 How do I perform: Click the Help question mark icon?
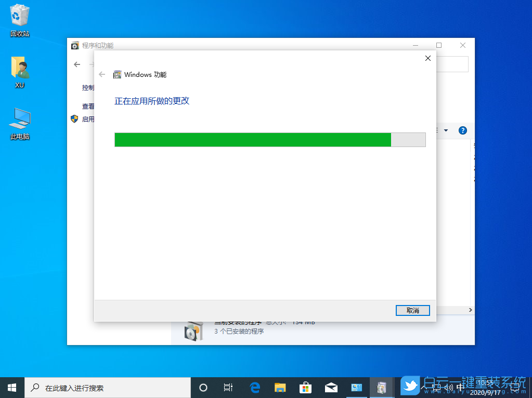pyautogui.click(x=463, y=130)
